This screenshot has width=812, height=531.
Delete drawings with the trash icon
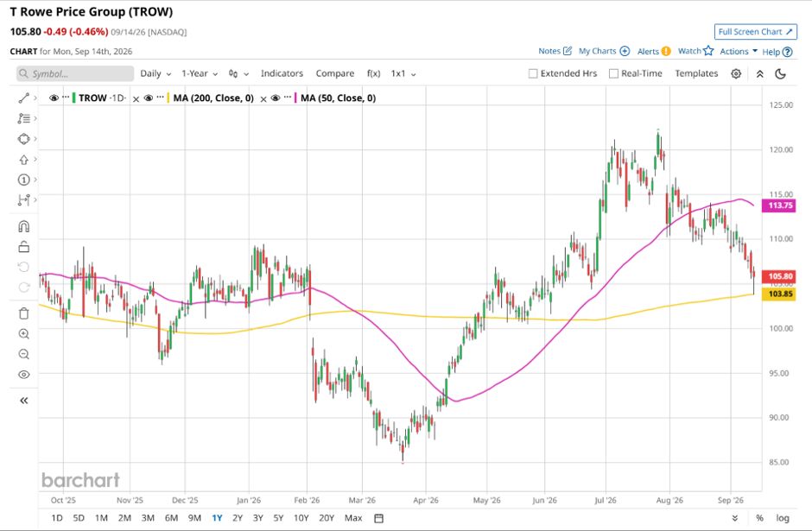click(x=24, y=313)
